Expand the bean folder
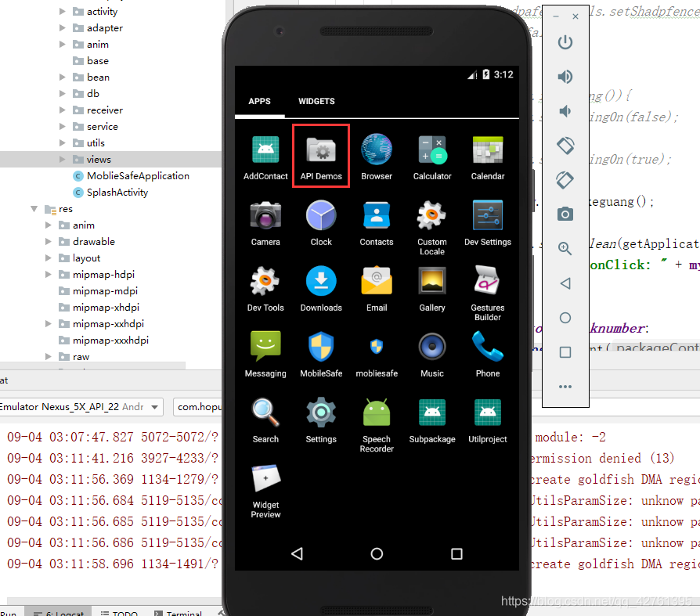The image size is (700, 616). [63, 77]
